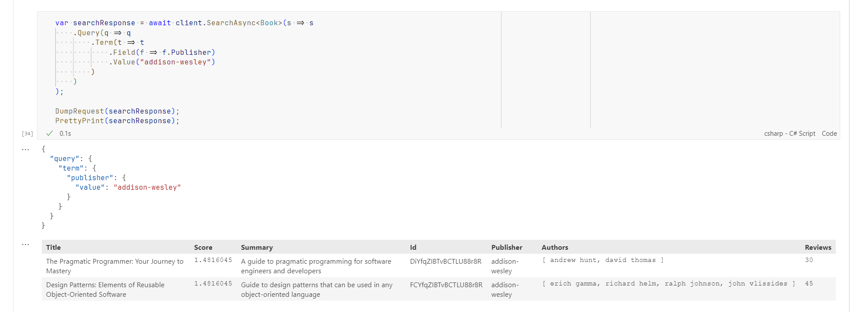Click the DumpRequest(searchResponse) line
The height and width of the screenshot is (312, 868).
coord(117,111)
